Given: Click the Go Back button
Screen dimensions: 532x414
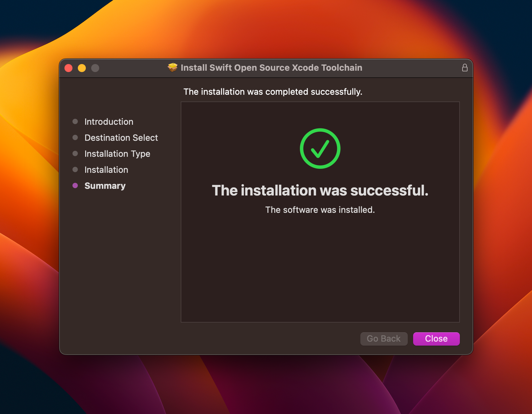Looking at the screenshot, I should 384,339.
